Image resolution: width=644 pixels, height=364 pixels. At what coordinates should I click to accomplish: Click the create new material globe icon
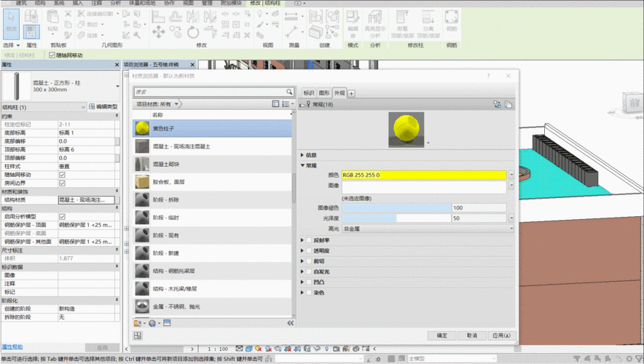coord(152,323)
